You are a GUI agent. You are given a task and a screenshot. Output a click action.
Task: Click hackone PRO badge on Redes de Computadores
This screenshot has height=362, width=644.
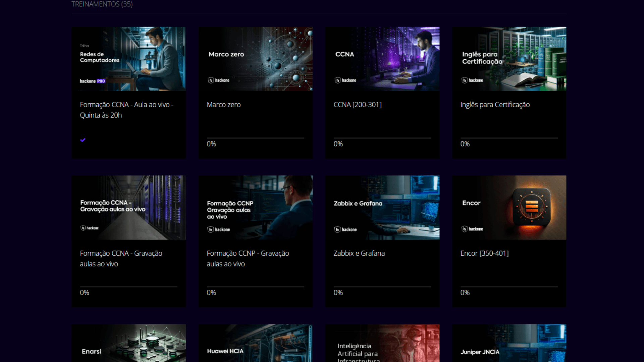93,81
